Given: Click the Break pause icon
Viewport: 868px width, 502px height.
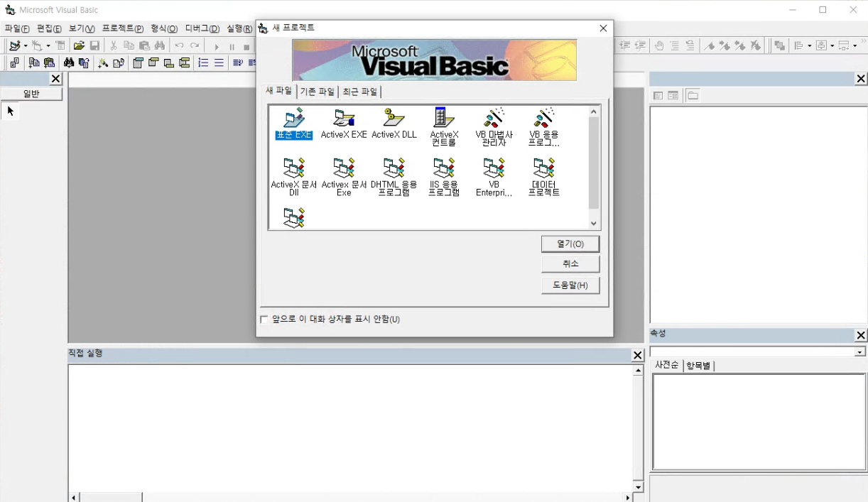Looking at the screenshot, I should 232,47.
